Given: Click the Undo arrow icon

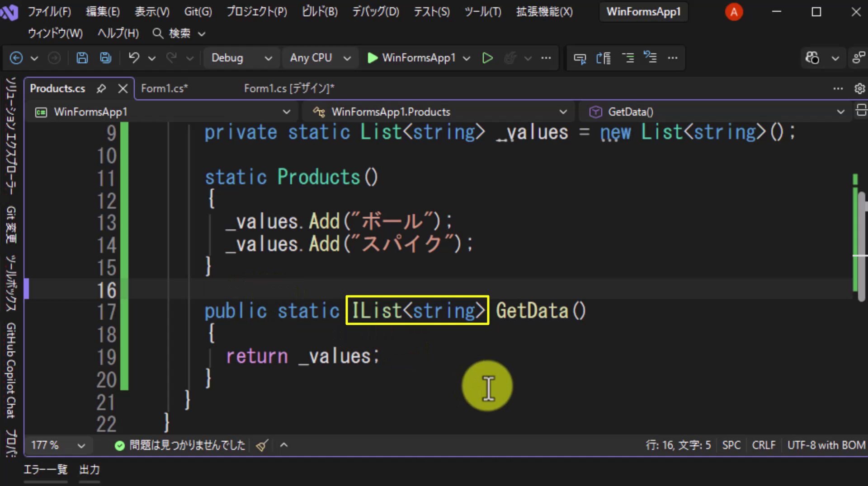Looking at the screenshot, I should [134, 58].
